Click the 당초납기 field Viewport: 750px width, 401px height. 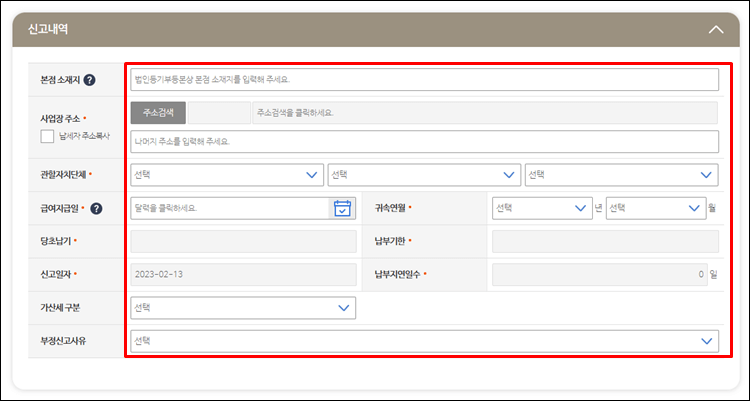point(243,241)
